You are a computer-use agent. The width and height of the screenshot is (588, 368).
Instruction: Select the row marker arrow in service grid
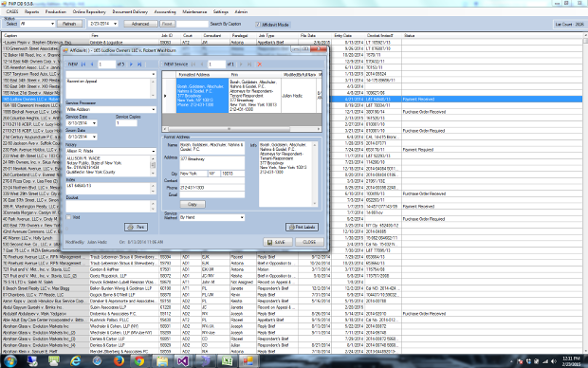tap(165, 96)
